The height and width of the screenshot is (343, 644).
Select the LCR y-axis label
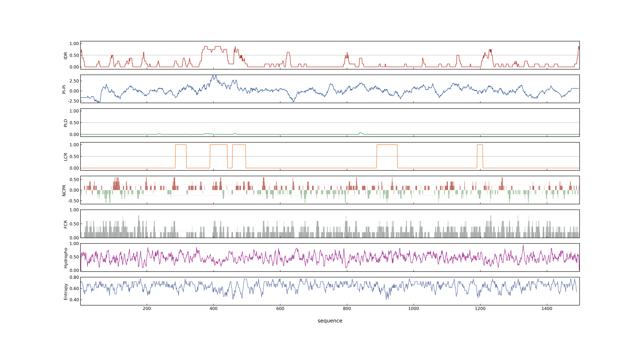click(66, 157)
